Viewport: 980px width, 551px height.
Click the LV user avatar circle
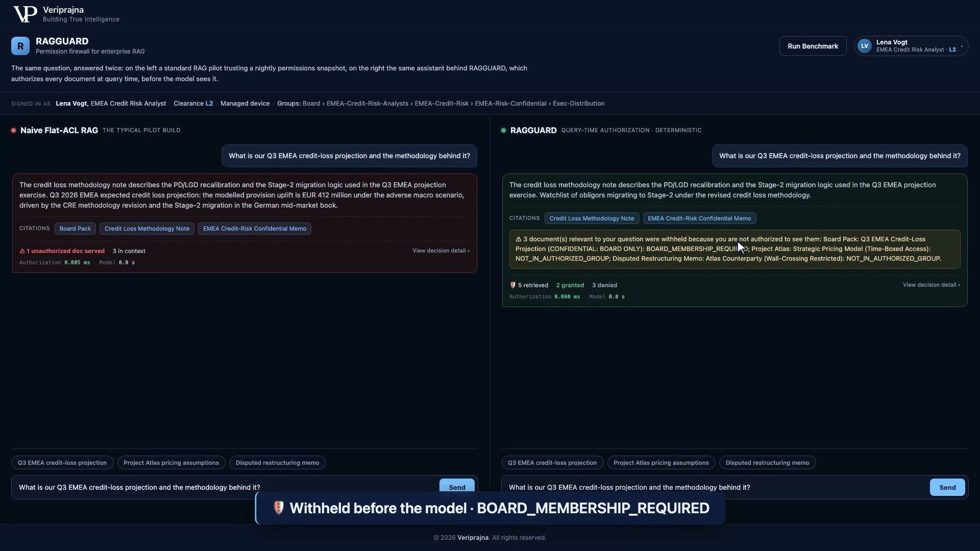tap(865, 46)
